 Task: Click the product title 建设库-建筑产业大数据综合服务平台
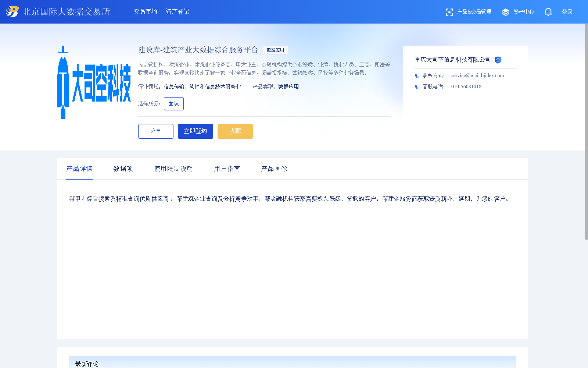pos(198,50)
